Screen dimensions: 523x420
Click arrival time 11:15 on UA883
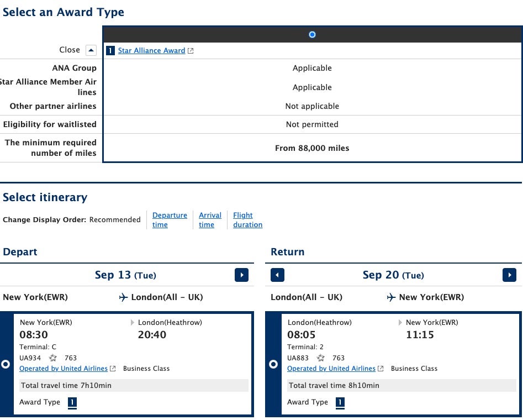pos(420,334)
